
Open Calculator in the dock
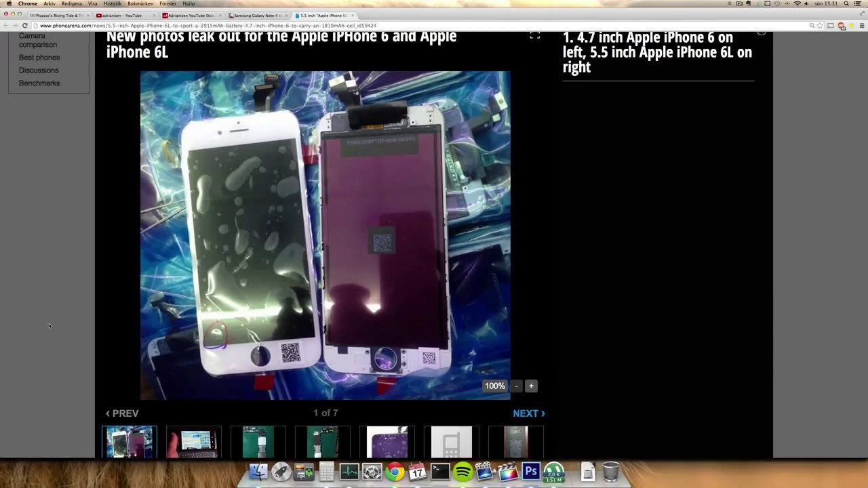[327, 471]
